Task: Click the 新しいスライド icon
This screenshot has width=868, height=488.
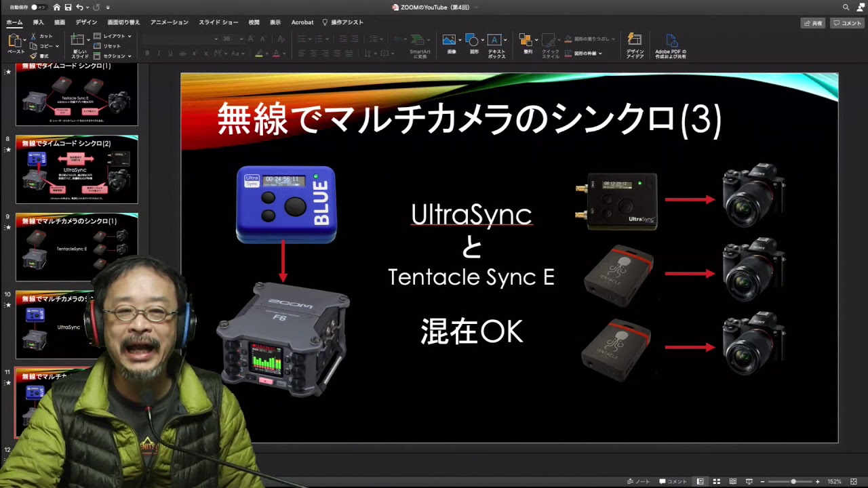Action: [x=79, y=41]
